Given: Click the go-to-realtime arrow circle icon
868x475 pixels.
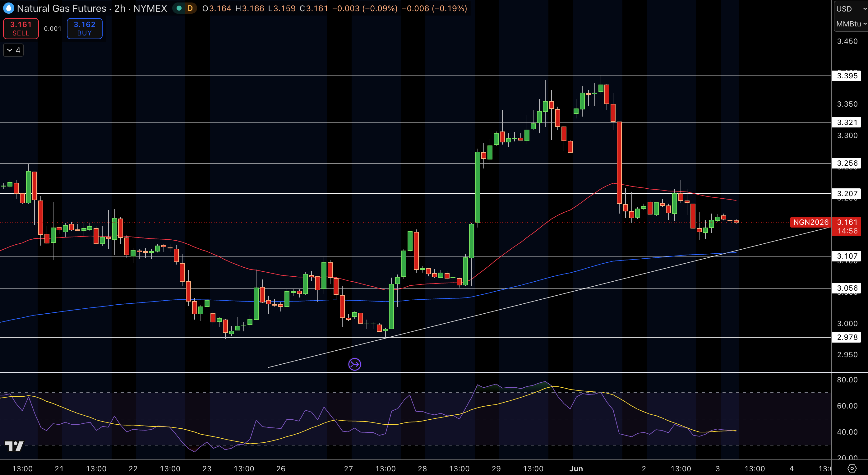Looking at the screenshot, I should [x=354, y=364].
